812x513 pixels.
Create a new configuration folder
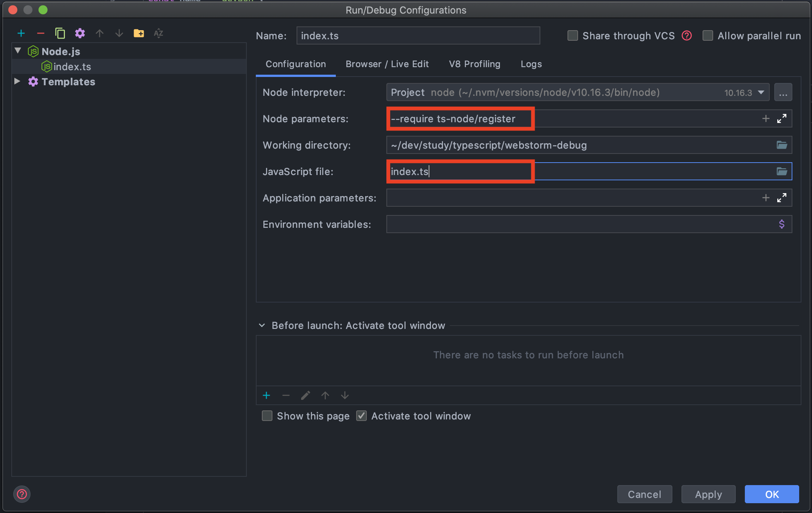click(138, 33)
